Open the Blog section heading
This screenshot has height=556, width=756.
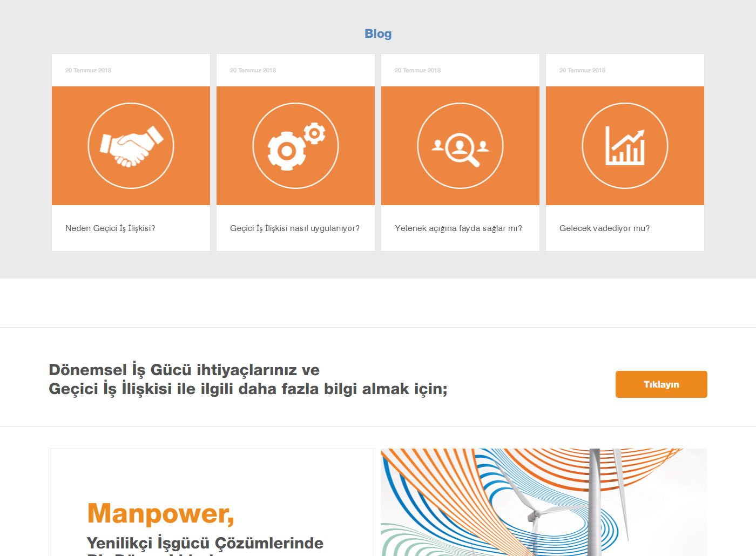(x=377, y=33)
